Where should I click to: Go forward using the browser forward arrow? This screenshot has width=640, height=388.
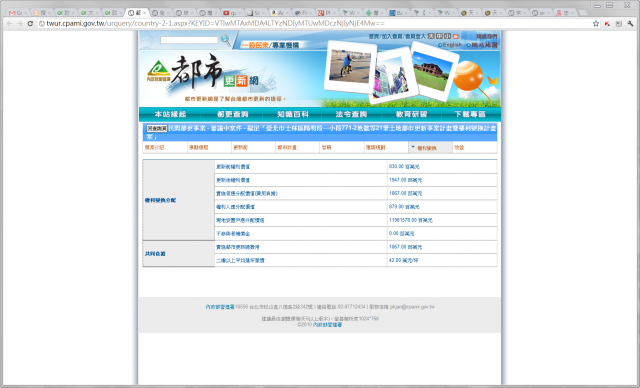point(20,24)
